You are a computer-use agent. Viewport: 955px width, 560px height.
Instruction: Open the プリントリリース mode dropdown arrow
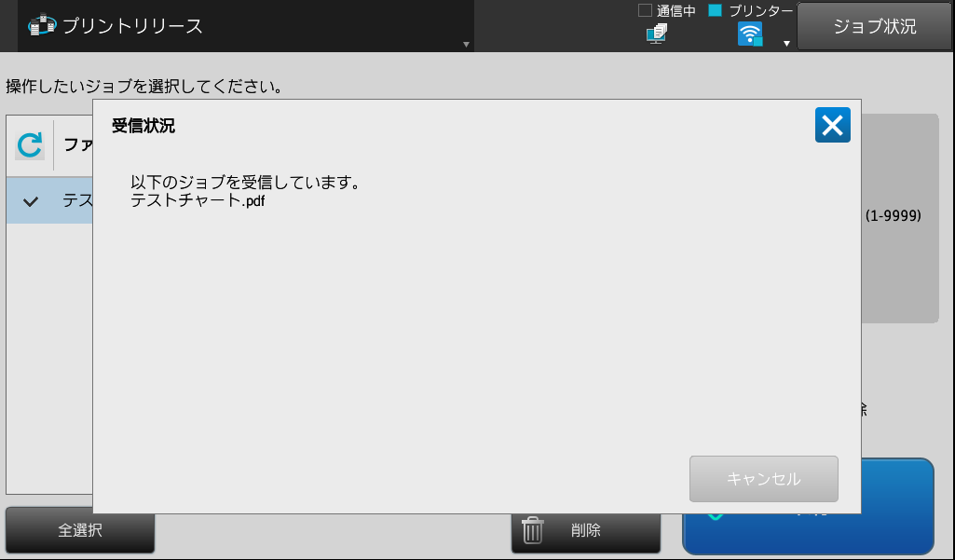(466, 44)
